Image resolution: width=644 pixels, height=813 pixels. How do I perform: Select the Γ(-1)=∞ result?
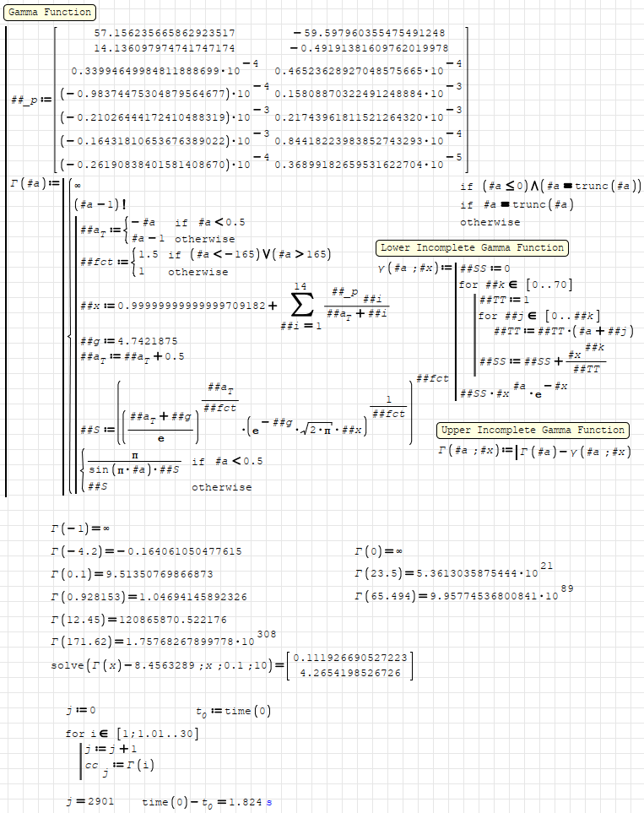(80, 529)
